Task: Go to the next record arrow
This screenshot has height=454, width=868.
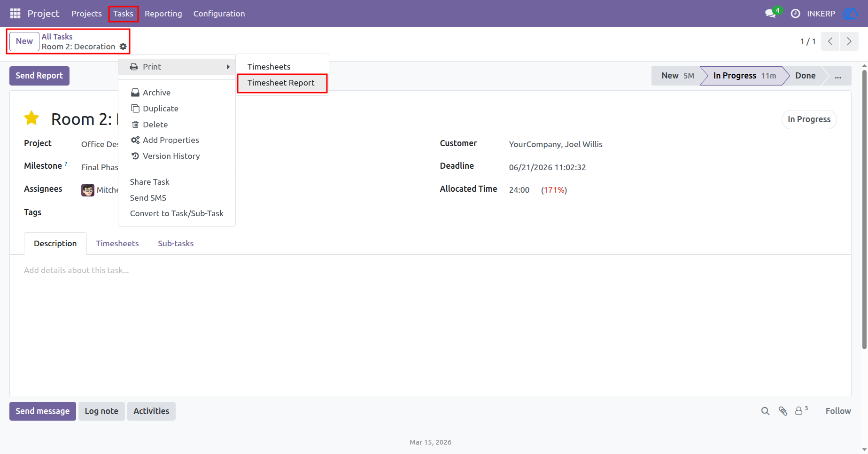Action: tap(849, 41)
